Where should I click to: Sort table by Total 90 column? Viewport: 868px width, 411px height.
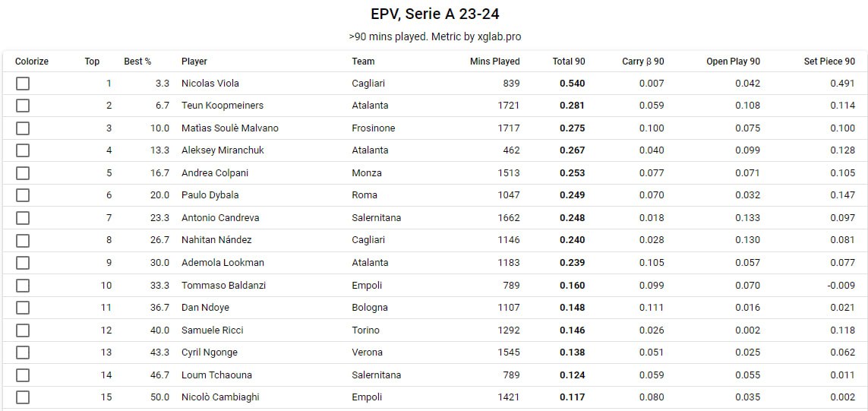click(x=568, y=62)
